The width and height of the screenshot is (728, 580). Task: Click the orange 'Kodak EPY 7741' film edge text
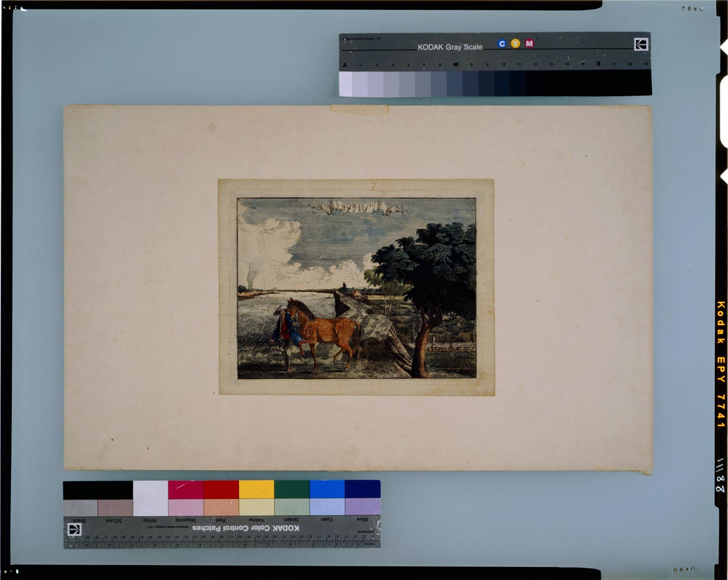(x=721, y=365)
